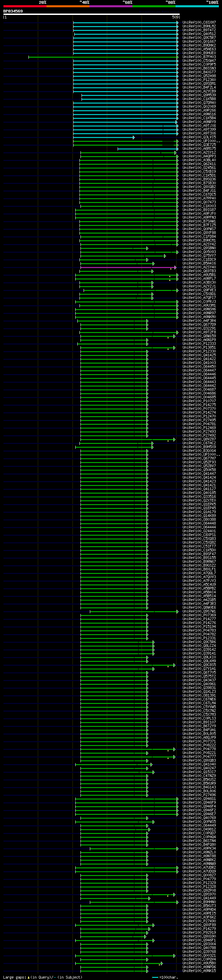This screenshot has height=980, width=222.
Task: Select the UniRef100_Q05093 label
Action: tap(199, 252)
